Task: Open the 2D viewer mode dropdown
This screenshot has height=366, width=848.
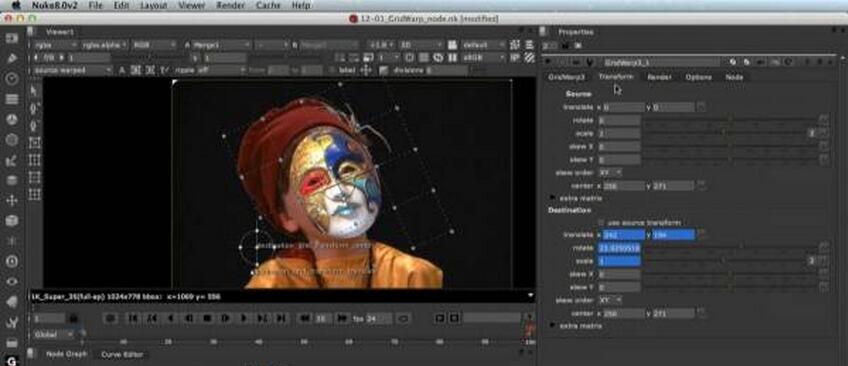Action: point(421,45)
